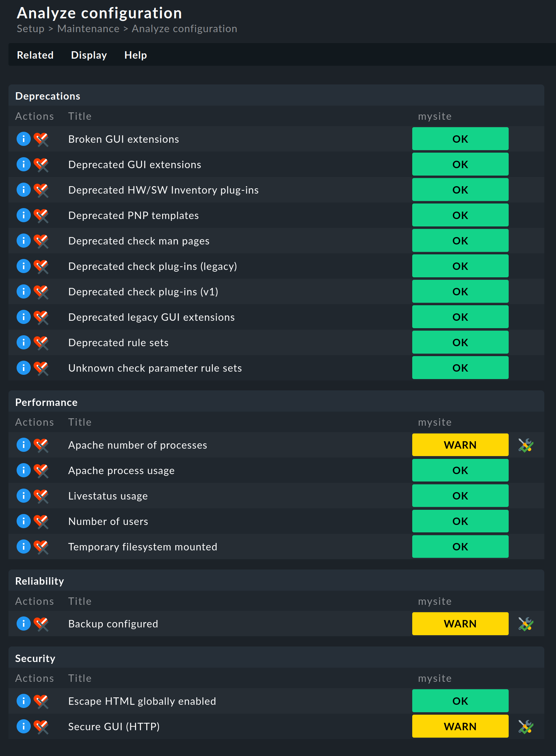This screenshot has width=556, height=756.
Task: Open the Help menu
Action: (x=135, y=55)
